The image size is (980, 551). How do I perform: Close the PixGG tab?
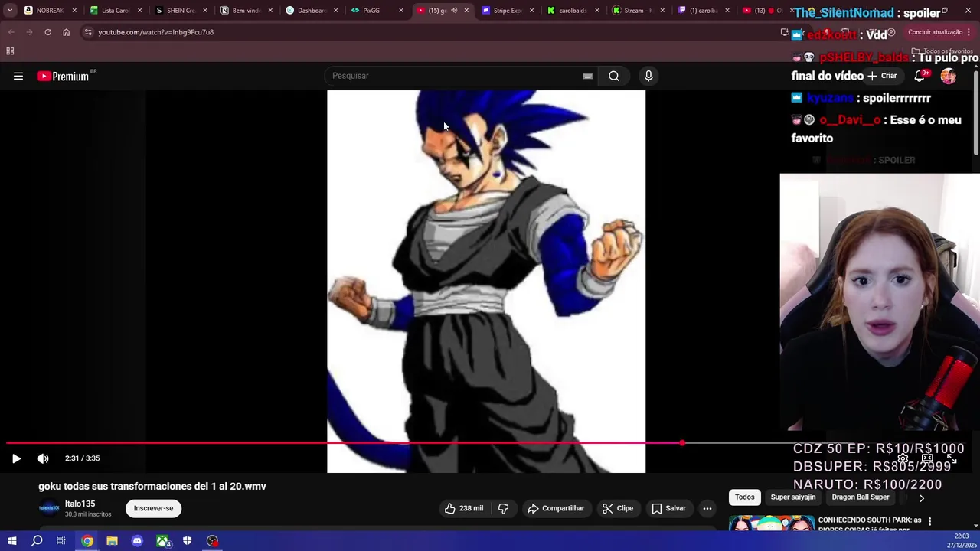pos(400,11)
